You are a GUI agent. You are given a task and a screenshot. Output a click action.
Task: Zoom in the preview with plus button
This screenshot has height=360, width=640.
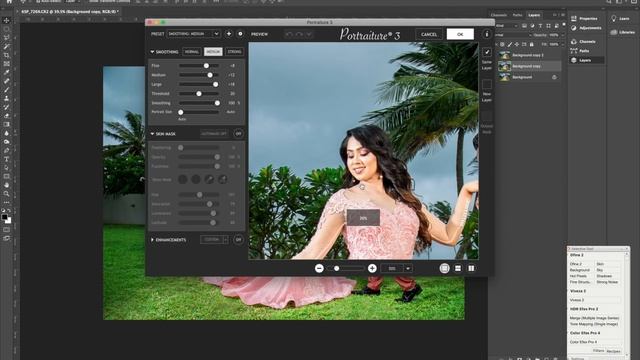(372, 268)
